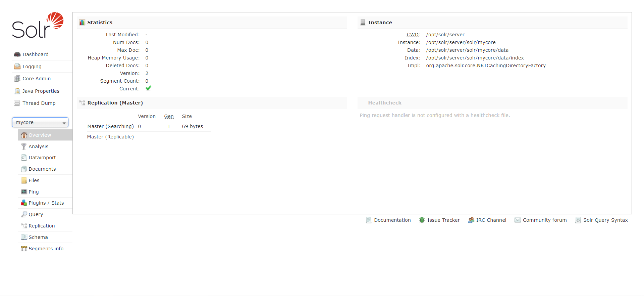Click the Healthcheck heading
Viewport: 644px width, 296px height.
pyautogui.click(x=385, y=103)
